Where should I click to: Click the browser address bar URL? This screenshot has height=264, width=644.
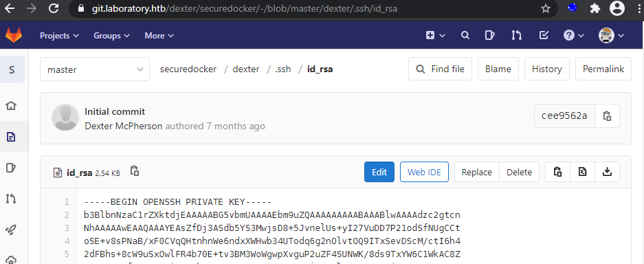pyautogui.click(x=245, y=9)
